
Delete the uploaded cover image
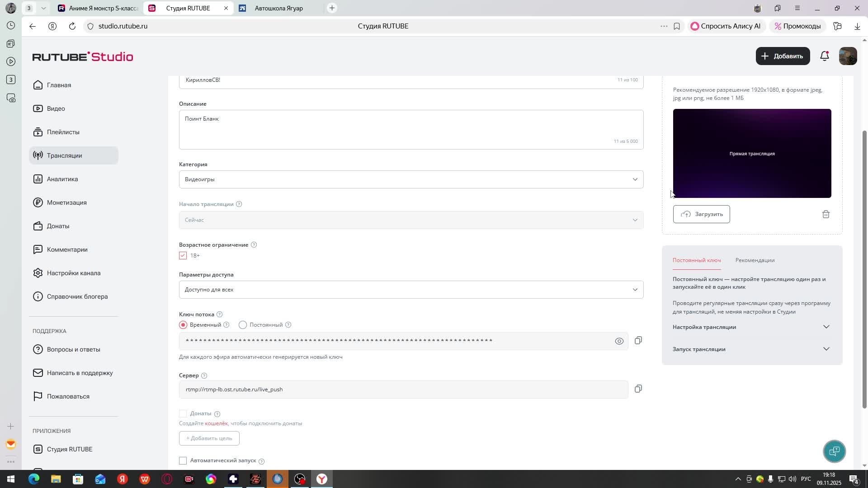(826, 214)
